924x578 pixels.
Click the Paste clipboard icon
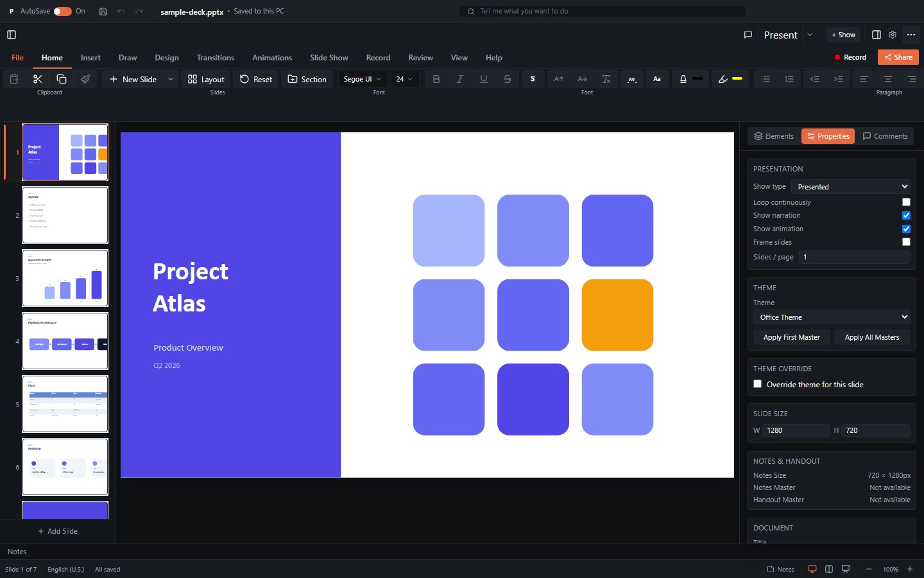14,79
